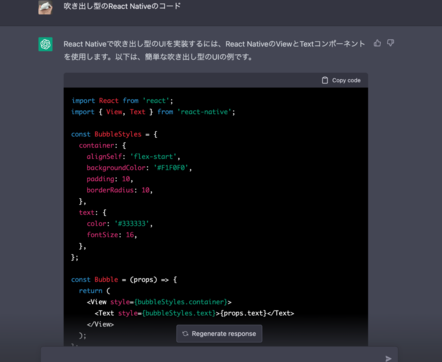Click the user profile avatar
Screen dimensions: 442x362
point(45,7)
